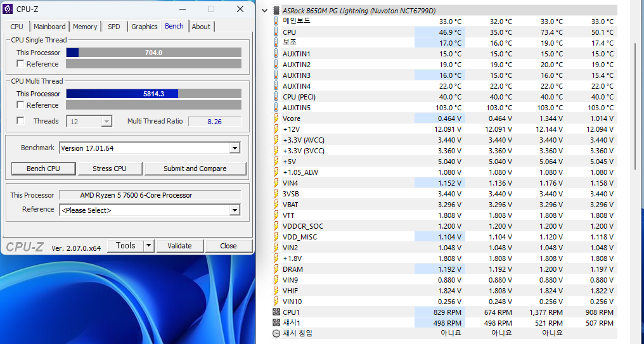Click voltage bolt icon beside VIN4
The width and height of the screenshot is (644, 344).
[276, 183]
